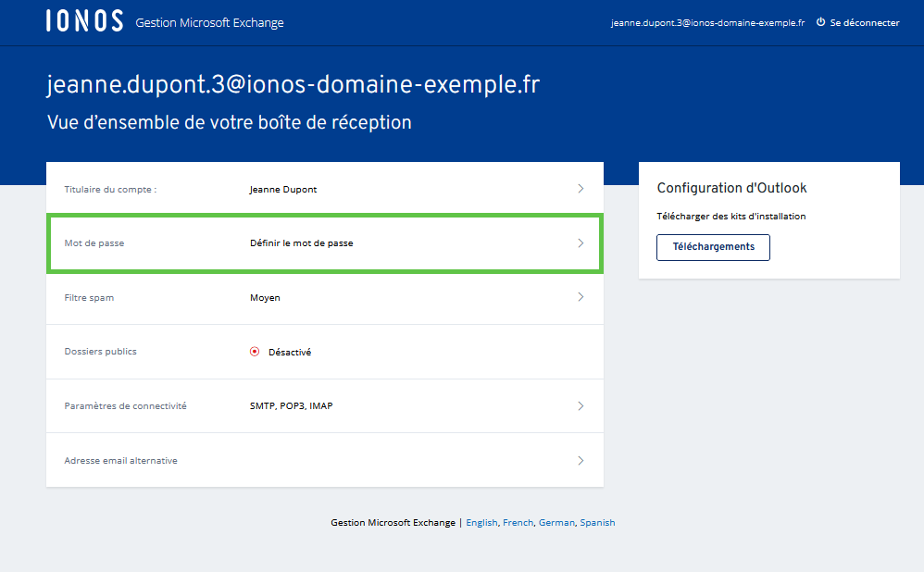
Task: Click the red Désactivé status icon
Action: click(x=255, y=352)
